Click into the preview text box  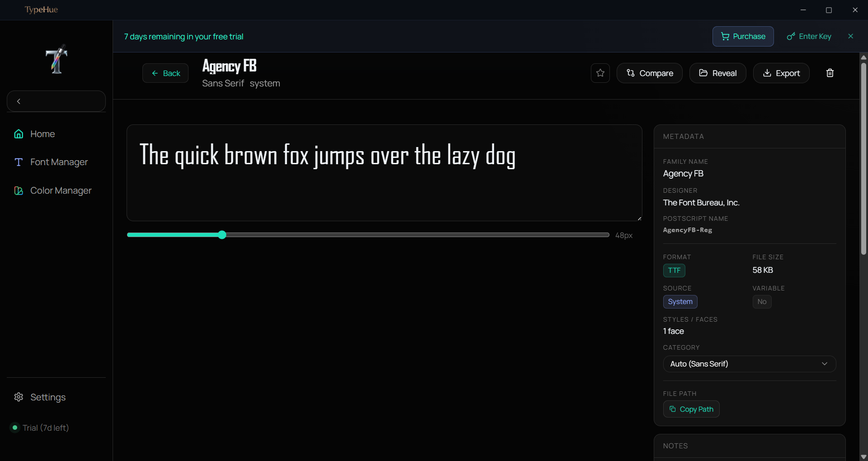tap(384, 173)
